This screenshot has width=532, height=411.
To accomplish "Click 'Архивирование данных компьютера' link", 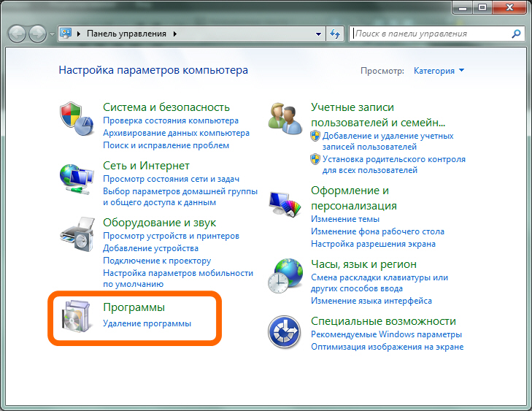I will [176, 133].
